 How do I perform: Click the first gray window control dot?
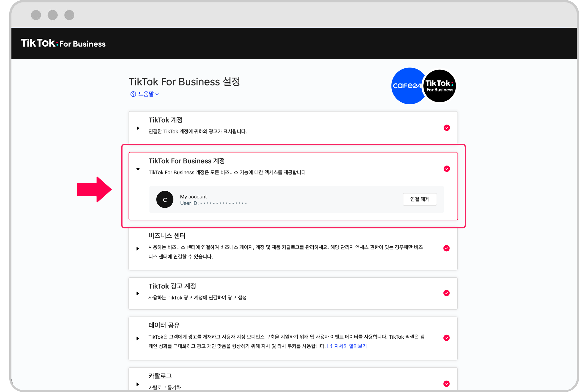click(36, 15)
